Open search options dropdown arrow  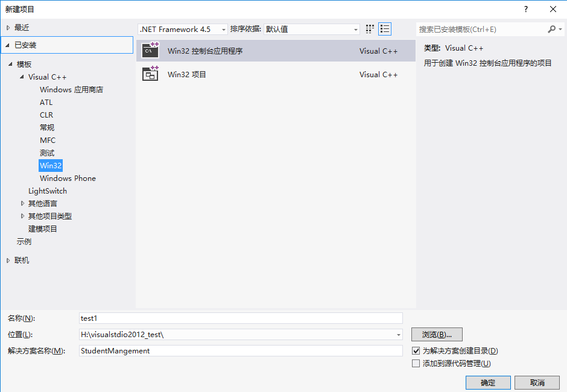pos(560,29)
